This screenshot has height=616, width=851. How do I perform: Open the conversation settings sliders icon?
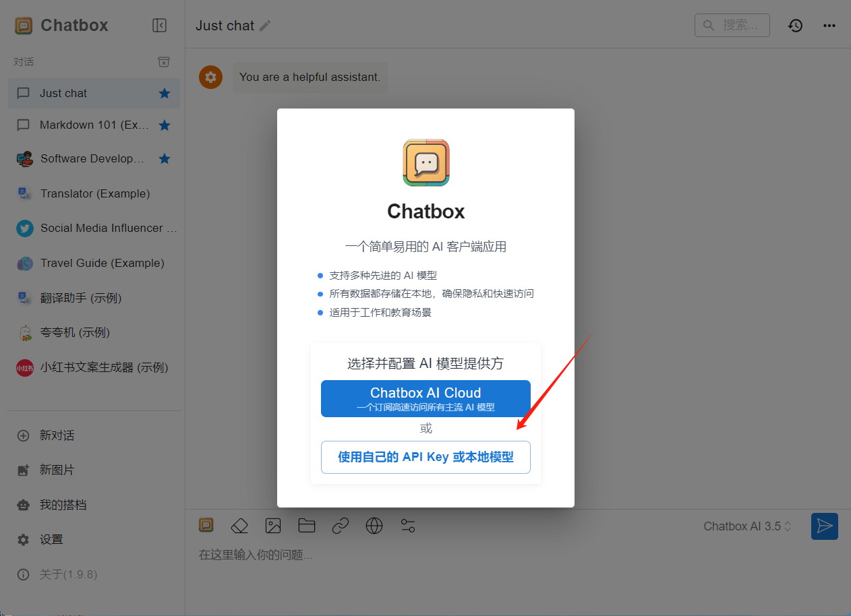tap(408, 526)
